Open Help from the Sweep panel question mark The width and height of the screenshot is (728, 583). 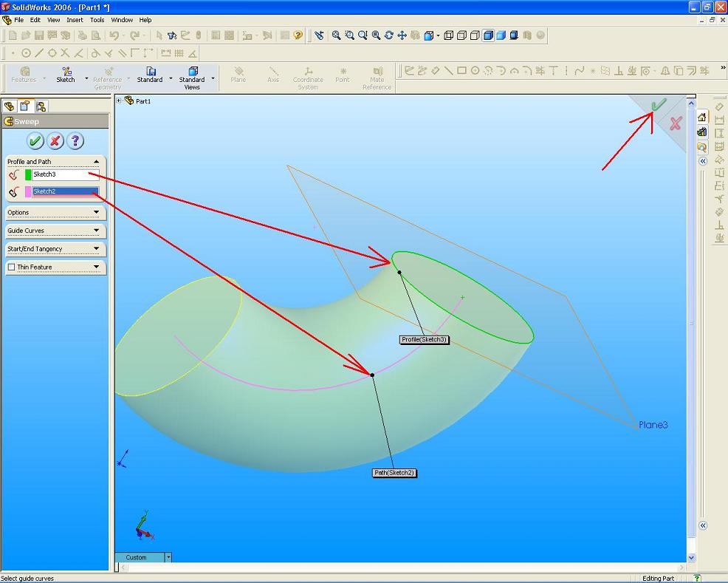pos(75,141)
